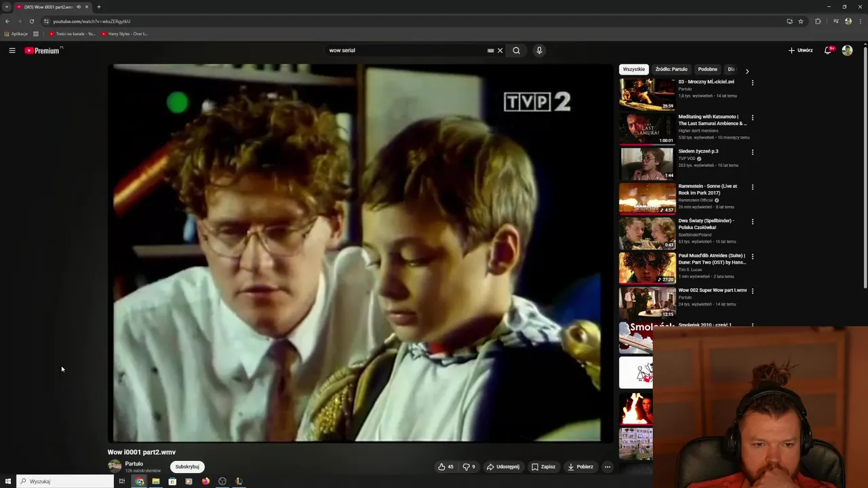Open Aplikacje bookmarks shortcut
This screenshot has width=868, height=488.
[x=16, y=34]
